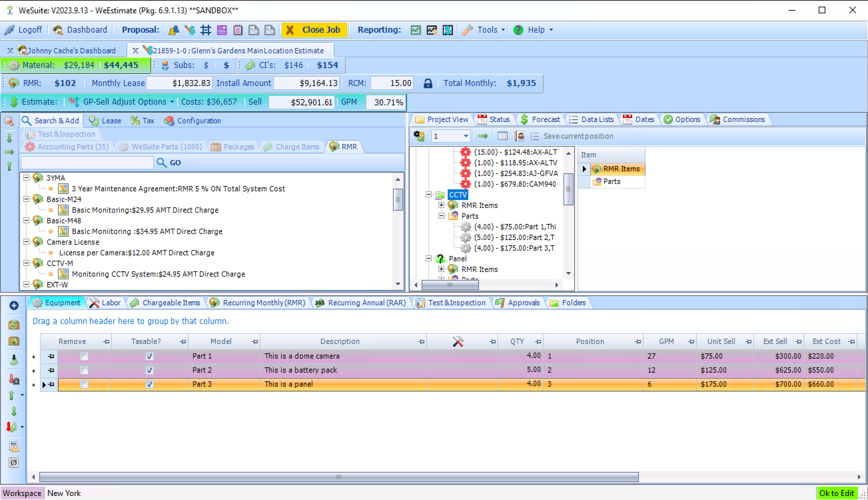Click the first Reporting chart icon
868x500 pixels.
(x=415, y=30)
